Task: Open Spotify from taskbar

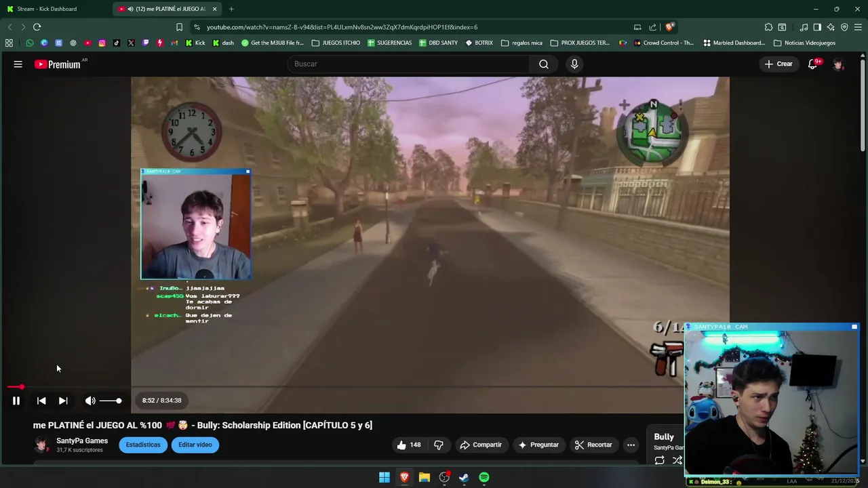Action: pyautogui.click(x=484, y=477)
